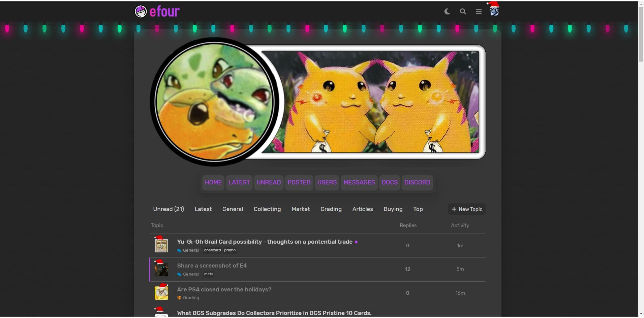Image resolution: width=644 pixels, height=318 pixels.
Task: Open the LATEST navigation button
Action: pos(239,182)
